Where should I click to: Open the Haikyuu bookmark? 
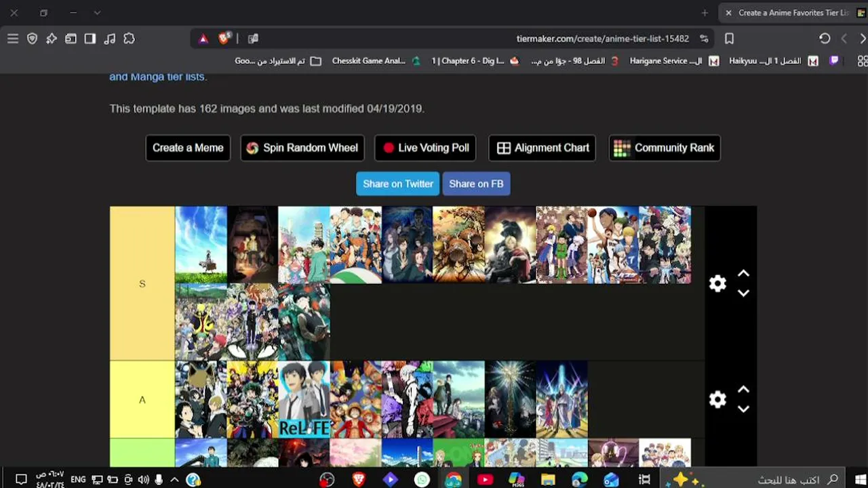click(773, 61)
